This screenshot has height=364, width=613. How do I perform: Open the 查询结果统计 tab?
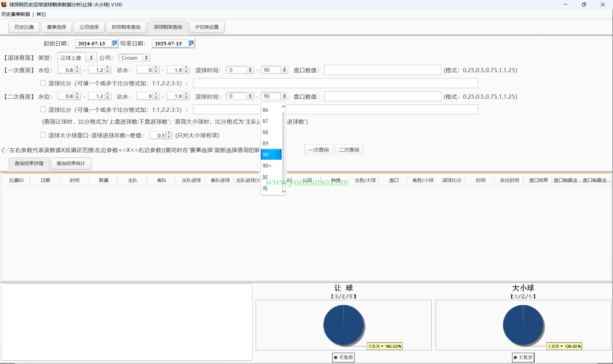click(71, 163)
